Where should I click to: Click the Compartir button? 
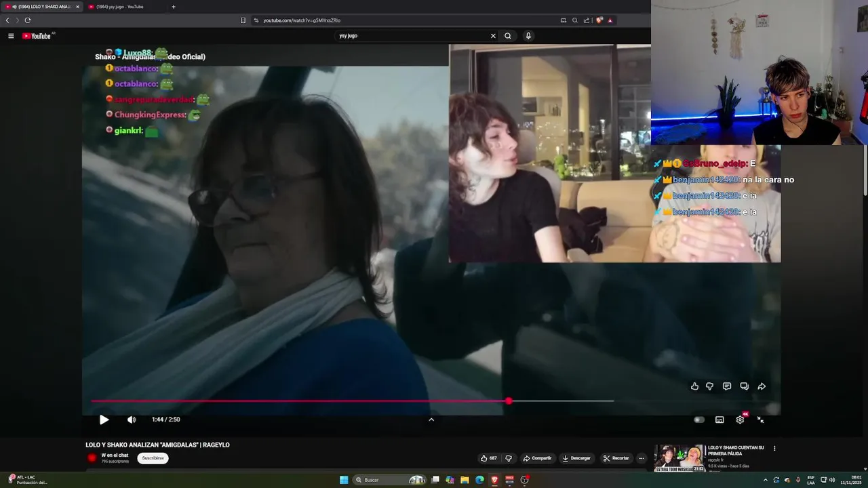[x=537, y=458]
